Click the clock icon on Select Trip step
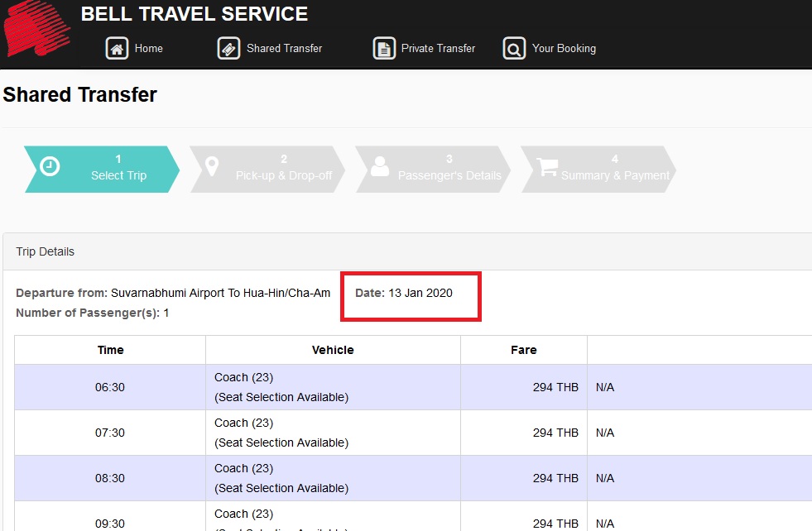This screenshot has width=812, height=531. tap(50, 166)
